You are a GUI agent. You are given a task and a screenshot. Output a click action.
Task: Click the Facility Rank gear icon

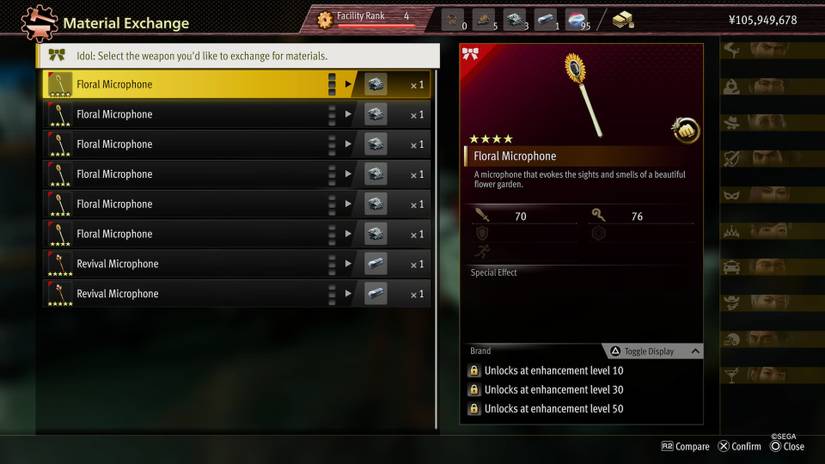point(325,19)
